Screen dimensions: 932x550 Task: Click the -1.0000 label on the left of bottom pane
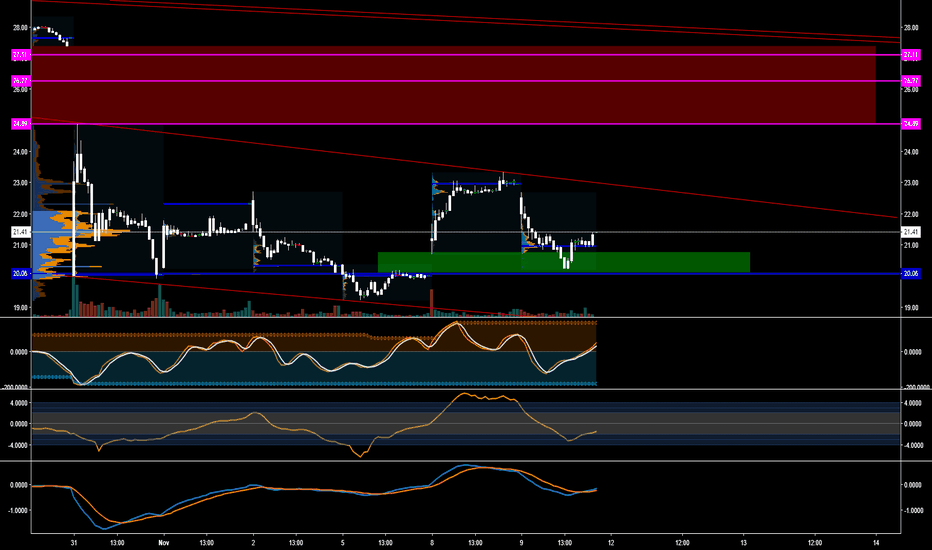point(18,510)
